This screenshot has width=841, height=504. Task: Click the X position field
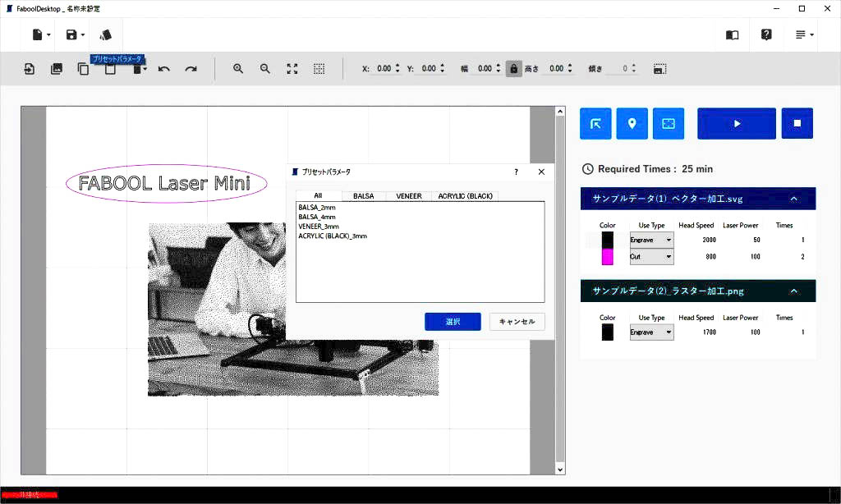384,69
